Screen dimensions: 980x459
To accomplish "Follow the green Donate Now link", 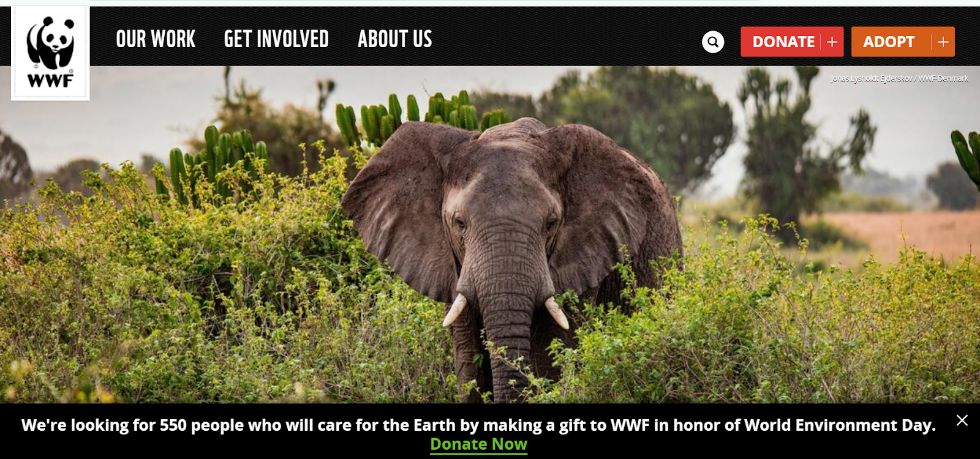I will [478, 444].
